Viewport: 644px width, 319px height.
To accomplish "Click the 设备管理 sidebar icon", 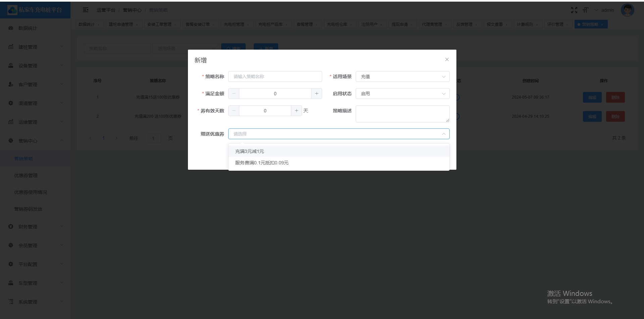I will (11, 66).
